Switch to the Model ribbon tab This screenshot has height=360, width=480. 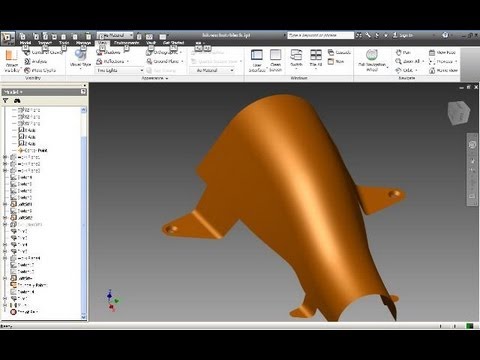pyautogui.click(x=25, y=43)
